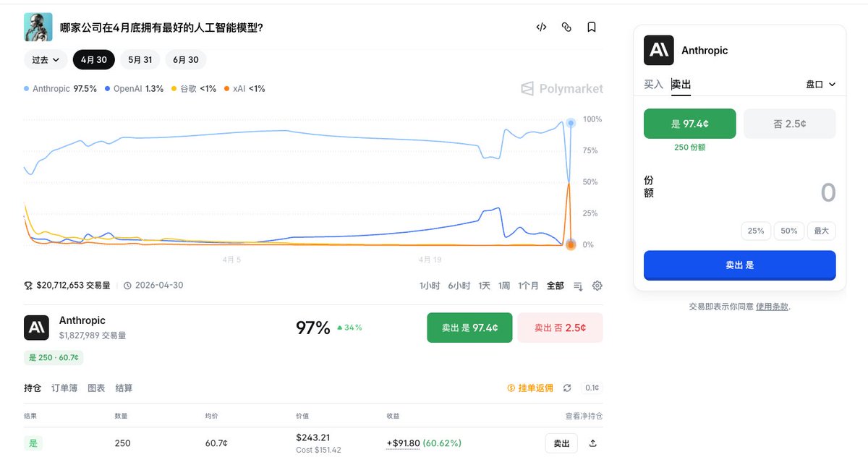Choose the 25% amount preset
The width and height of the screenshot is (868, 457).
click(x=756, y=231)
